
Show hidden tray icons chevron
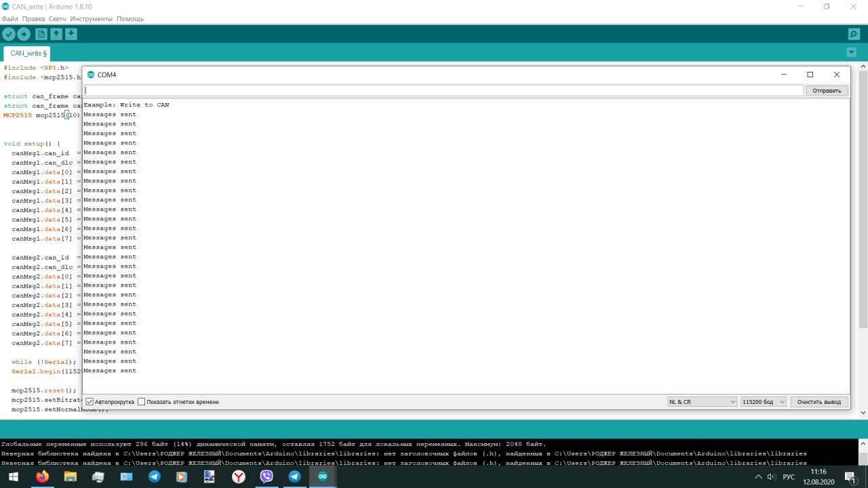758,477
